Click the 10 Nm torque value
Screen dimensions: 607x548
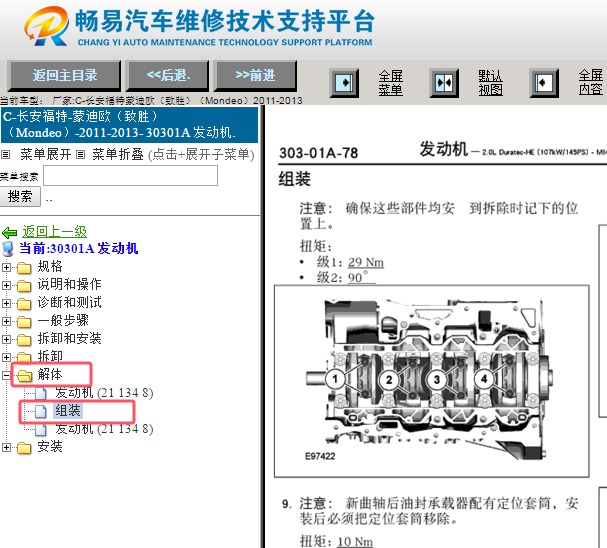[355, 541]
